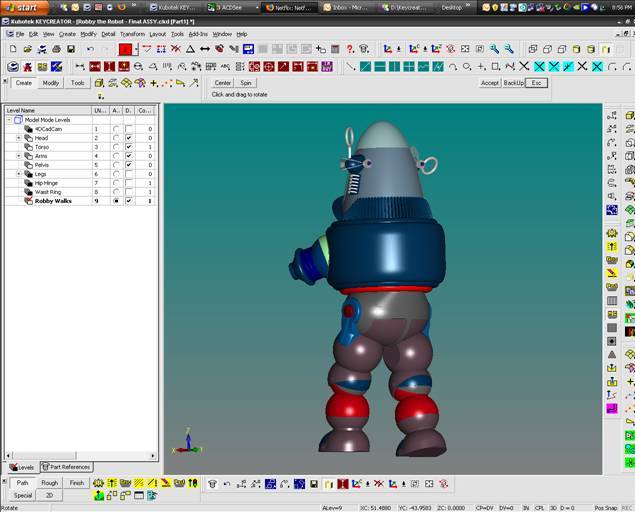Click the red current color swatch
The image size is (635, 512).
pos(126,49)
